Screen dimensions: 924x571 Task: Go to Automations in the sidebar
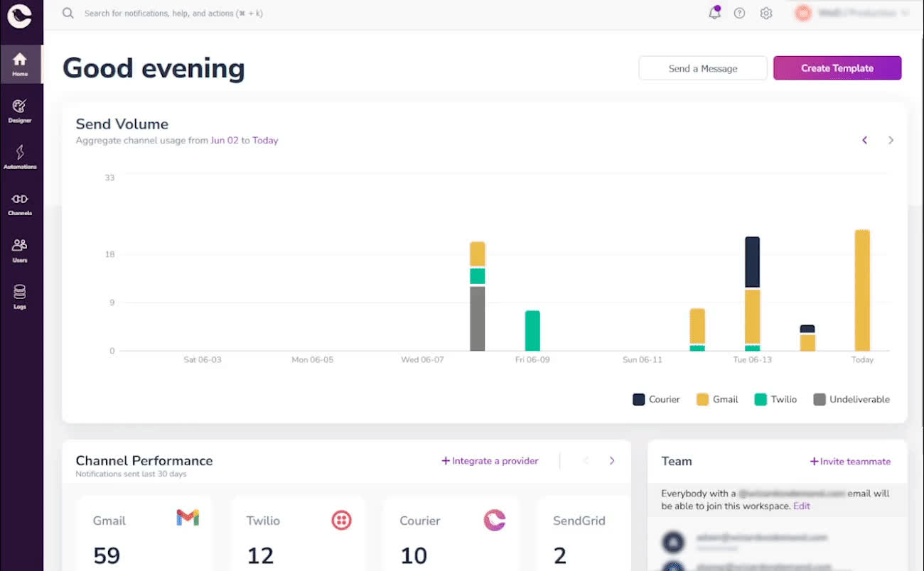click(20, 157)
